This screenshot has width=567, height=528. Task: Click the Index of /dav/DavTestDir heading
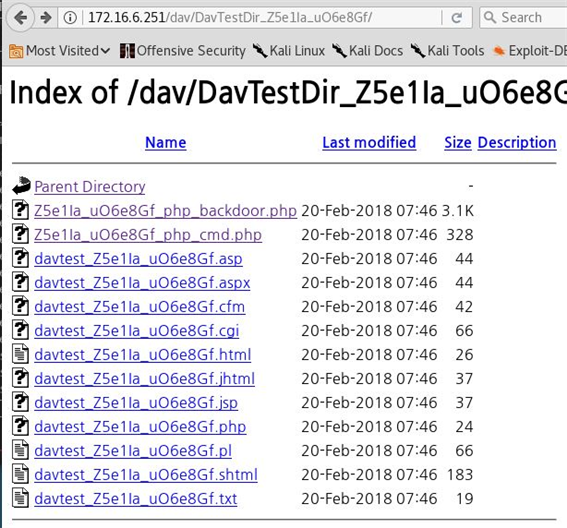coord(288,93)
